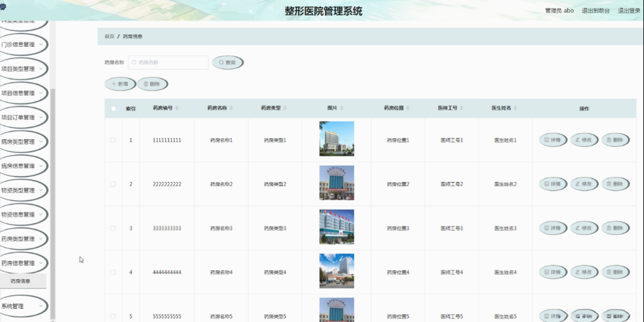The height and width of the screenshot is (322, 644).
Task: Collapse 药房信息管理 sidebar menu
Action: (23, 263)
